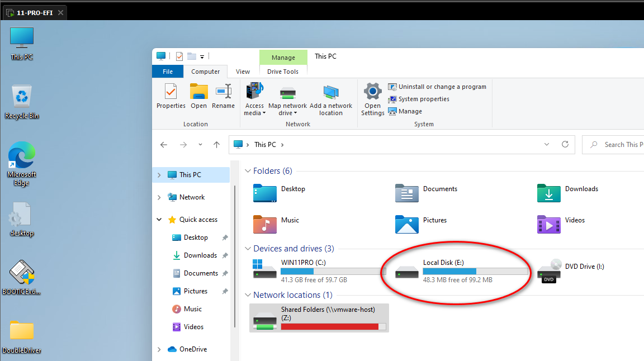Image resolution: width=644 pixels, height=361 pixels.
Task: Click the Refresh button
Action: click(x=565, y=145)
